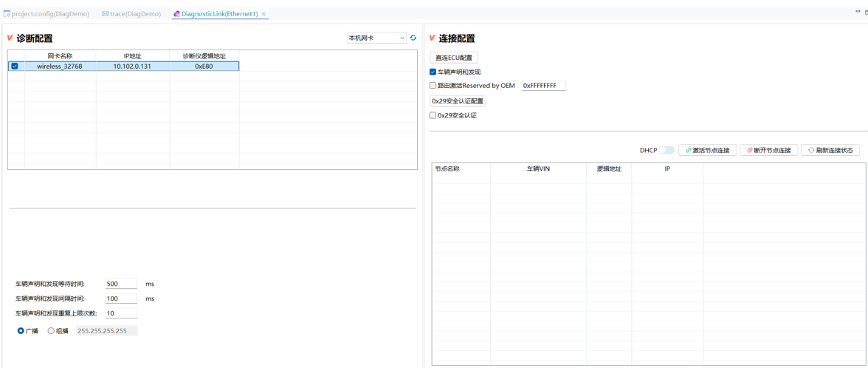Image resolution: width=868 pixels, height=368 pixels.
Task: Click the 网卡名称 column header
Action: pos(61,55)
